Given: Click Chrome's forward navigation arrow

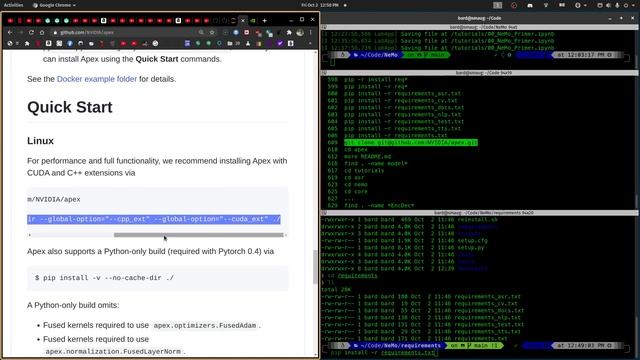Looking at the screenshot, I should click(20, 32).
